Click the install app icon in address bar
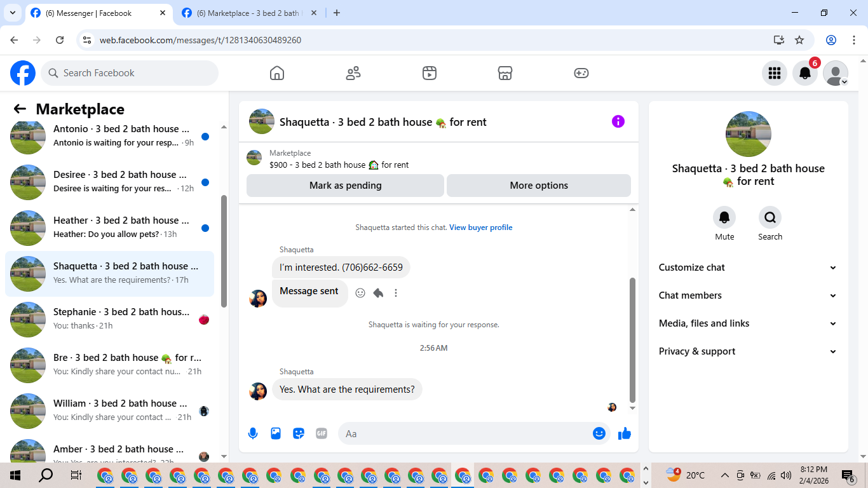Image resolution: width=868 pixels, height=488 pixels. point(779,40)
